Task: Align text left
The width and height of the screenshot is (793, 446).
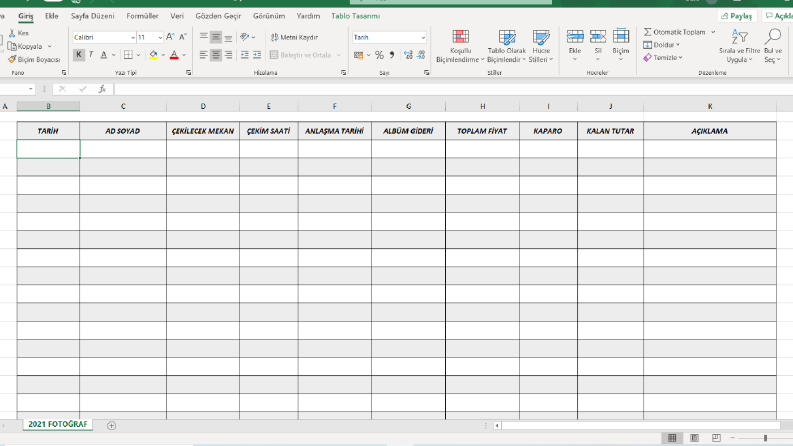Action: pos(203,55)
